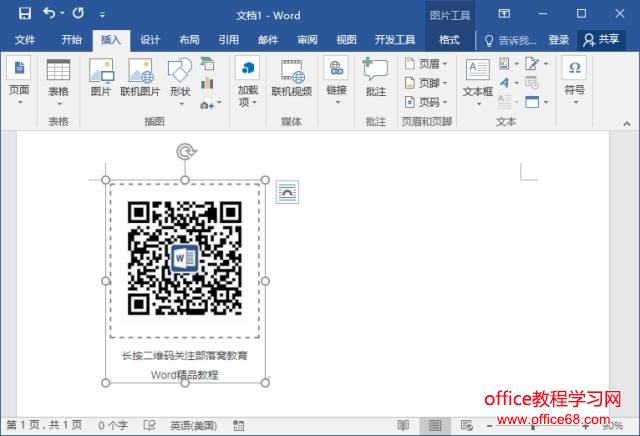This screenshot has height=436, width=640.
Task: Insert WordArt using the blue A icon
Action: coord(504,83)
